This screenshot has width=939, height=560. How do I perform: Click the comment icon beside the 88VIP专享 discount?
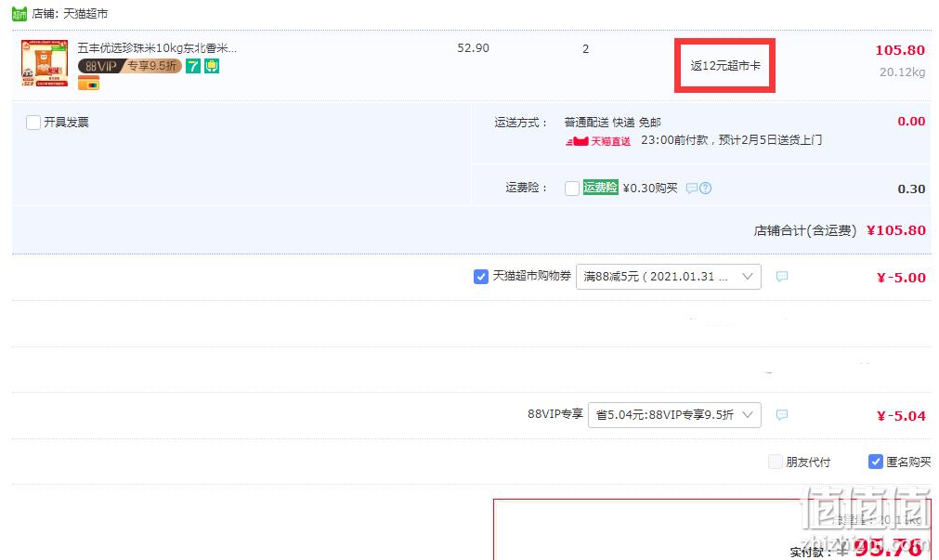[x=781, y=415]
